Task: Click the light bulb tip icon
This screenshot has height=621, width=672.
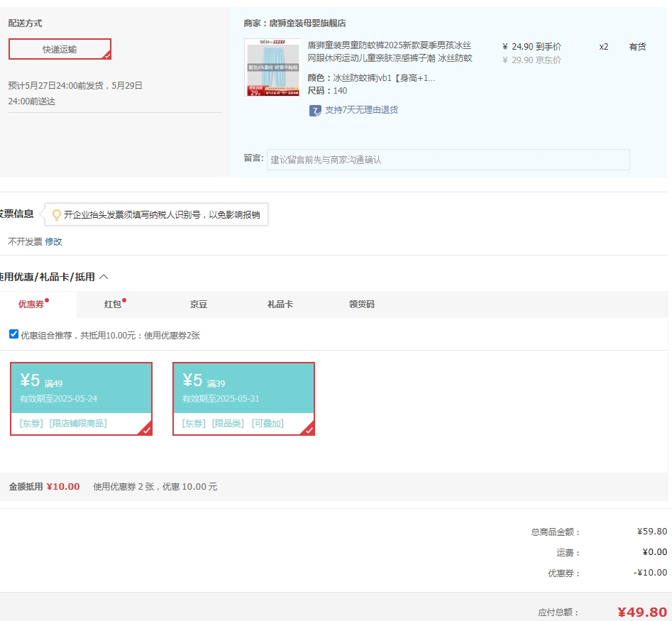Action: click(56, 215)
